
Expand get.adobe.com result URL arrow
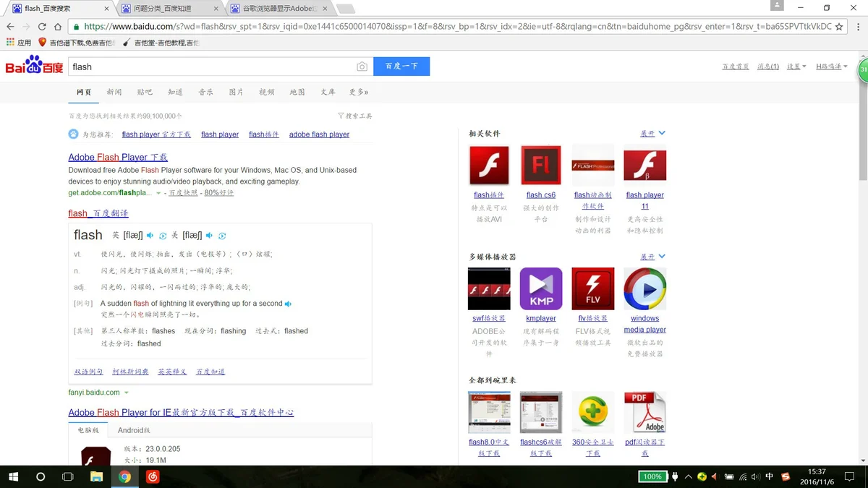coord(159,193)
